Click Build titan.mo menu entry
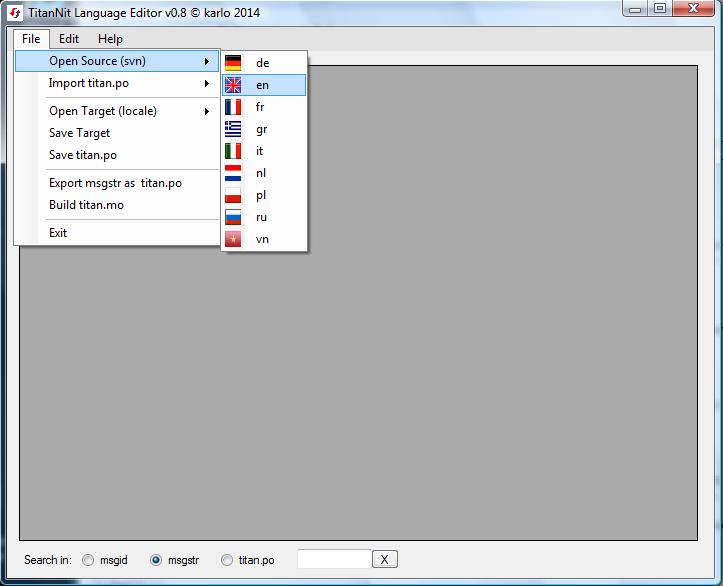This screenshot has height=586, width=723. tap(86, 205)
